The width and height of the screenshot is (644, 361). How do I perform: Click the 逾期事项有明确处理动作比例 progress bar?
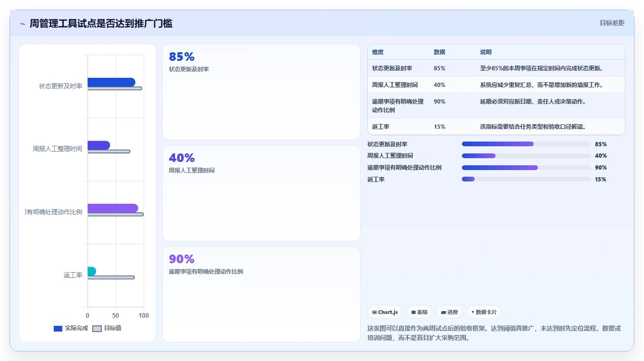(526, 168)
